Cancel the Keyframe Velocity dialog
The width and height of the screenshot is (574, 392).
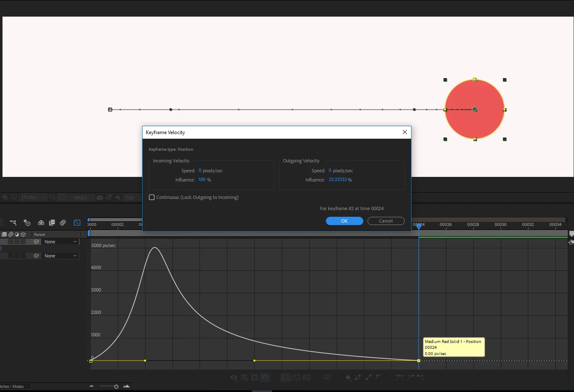386,221
